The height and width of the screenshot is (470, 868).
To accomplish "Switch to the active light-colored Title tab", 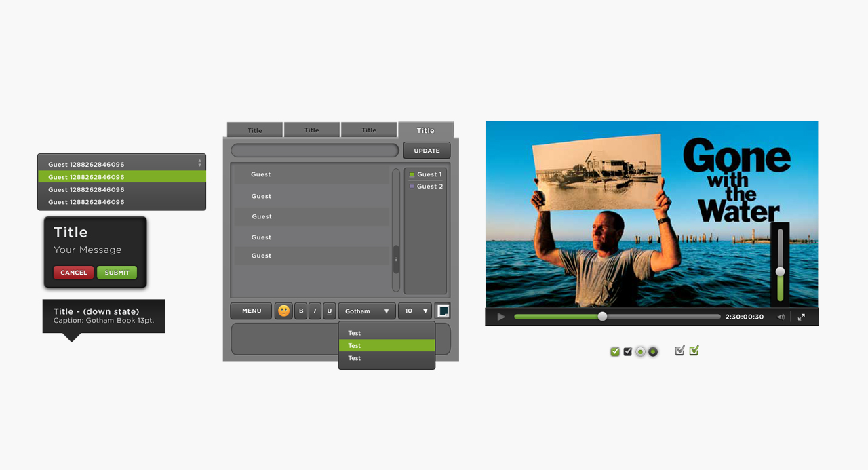I will click(x=426, y=130).
